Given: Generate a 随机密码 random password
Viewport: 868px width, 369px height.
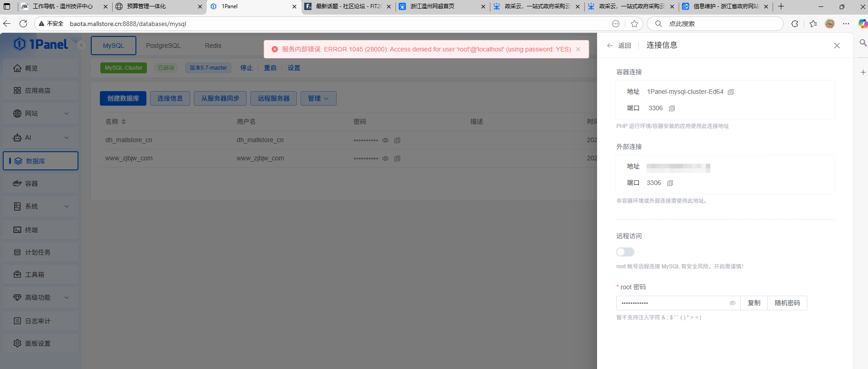Looking at the screenshot, I should click(x=787, y=303).
